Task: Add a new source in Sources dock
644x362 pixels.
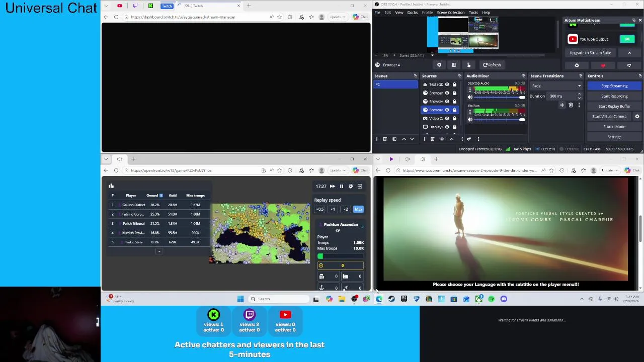Action: [x=424, y=139]
